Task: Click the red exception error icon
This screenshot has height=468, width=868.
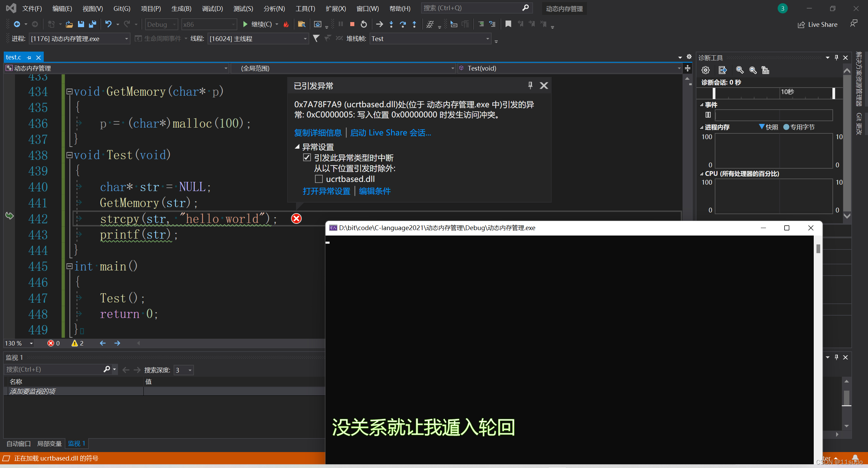Action: [x=296, y=219]
